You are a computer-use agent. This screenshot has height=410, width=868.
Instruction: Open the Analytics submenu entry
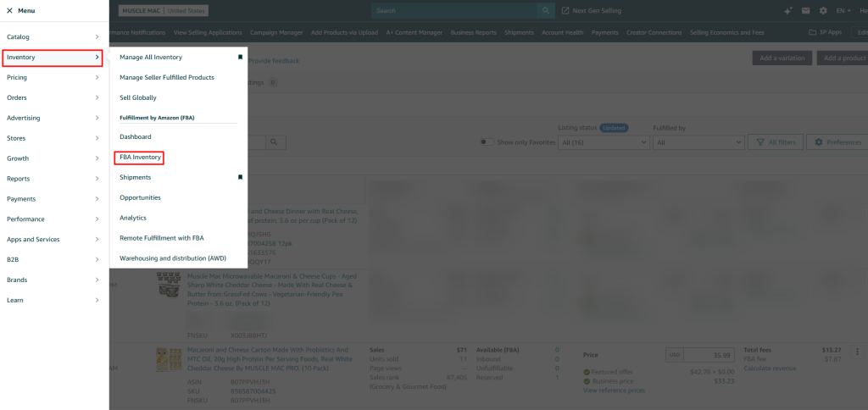tap(133, 218)
